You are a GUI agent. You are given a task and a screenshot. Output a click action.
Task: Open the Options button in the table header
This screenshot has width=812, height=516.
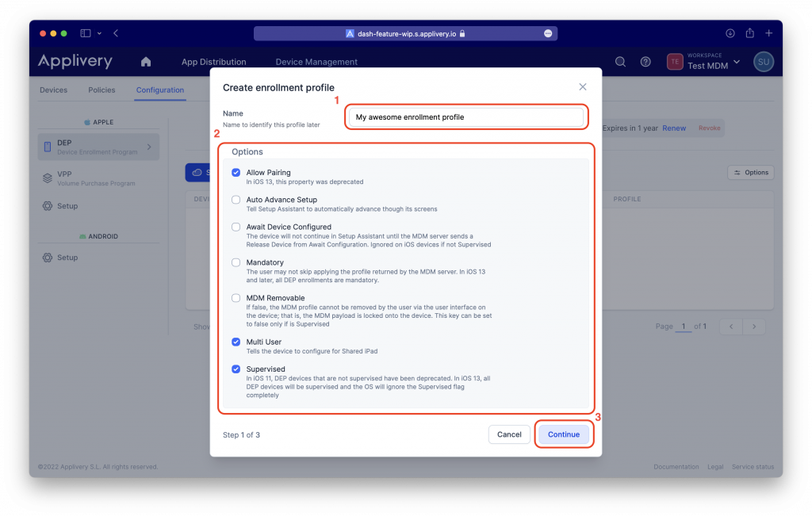751,172
